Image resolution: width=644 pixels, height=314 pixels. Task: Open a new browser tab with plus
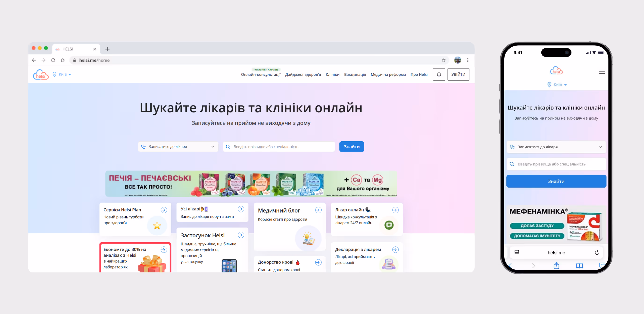[107, 49]
